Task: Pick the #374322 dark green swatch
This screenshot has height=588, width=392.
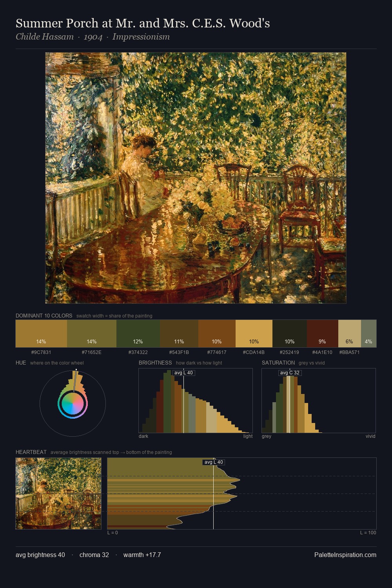Action: click(138, 334)
